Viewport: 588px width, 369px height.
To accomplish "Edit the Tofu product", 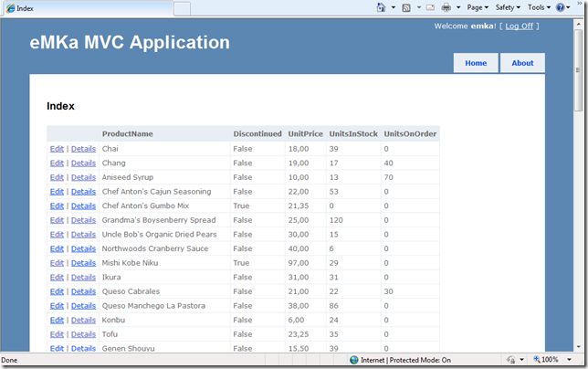I will [x=57, y=334].
